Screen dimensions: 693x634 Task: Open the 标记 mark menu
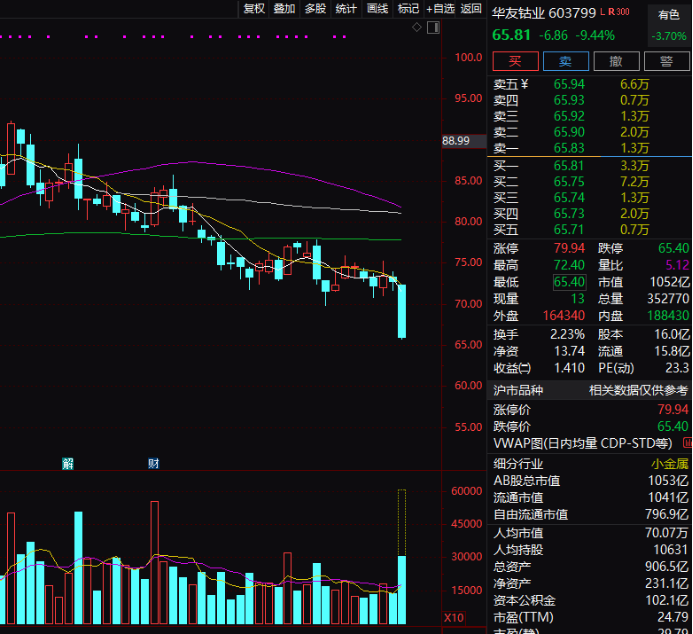coord(408,8)
